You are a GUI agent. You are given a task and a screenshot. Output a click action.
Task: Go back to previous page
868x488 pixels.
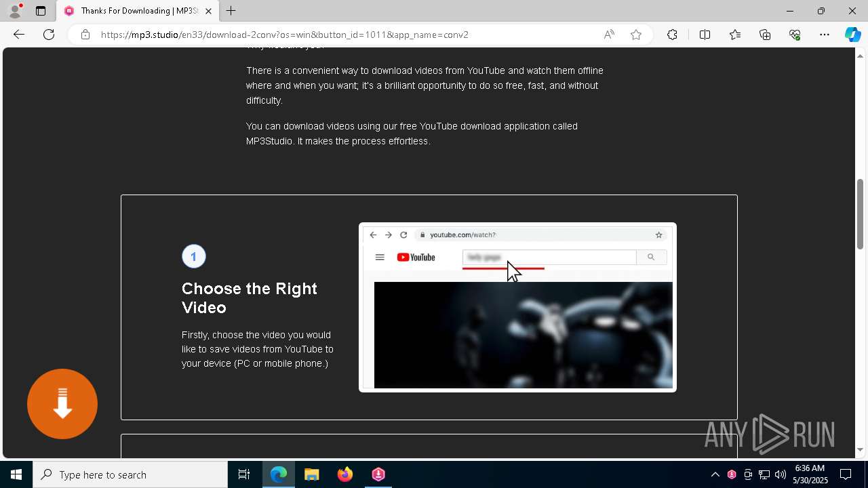click(19, 35)
